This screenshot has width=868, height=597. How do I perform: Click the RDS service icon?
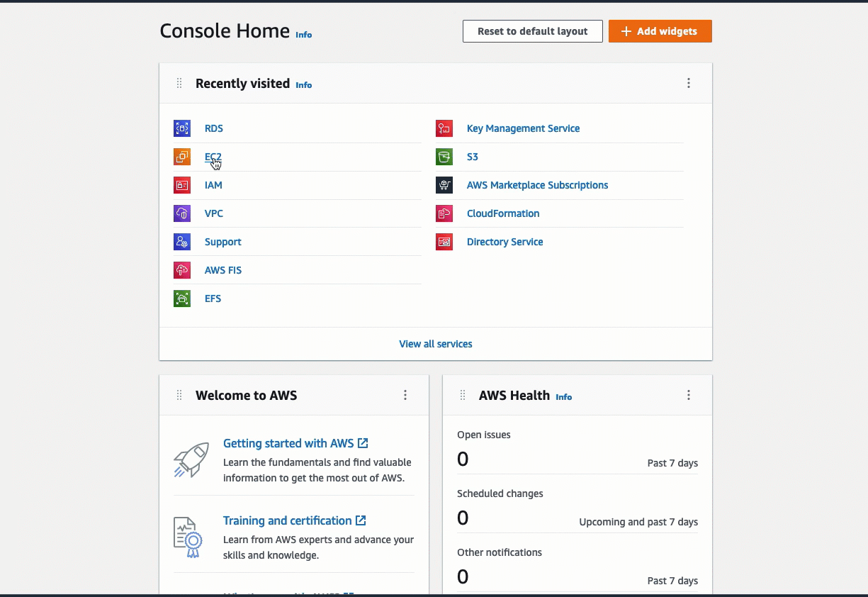point(182,128)
